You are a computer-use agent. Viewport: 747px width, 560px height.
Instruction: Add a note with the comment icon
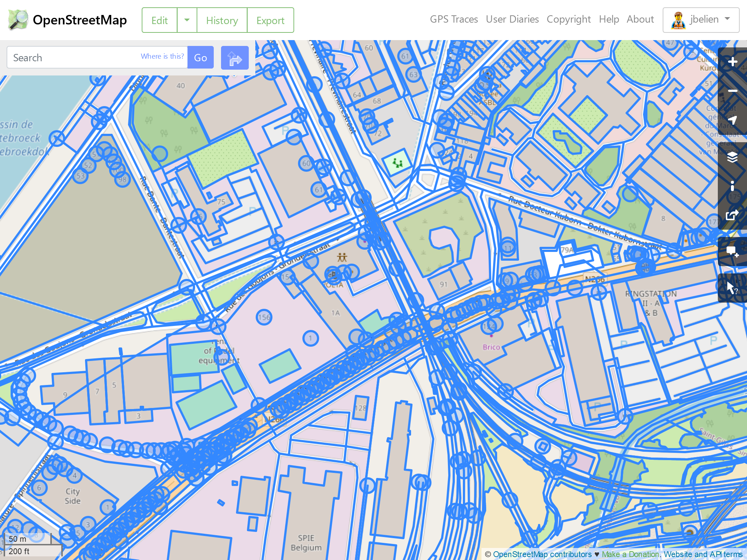pos(732,252)
